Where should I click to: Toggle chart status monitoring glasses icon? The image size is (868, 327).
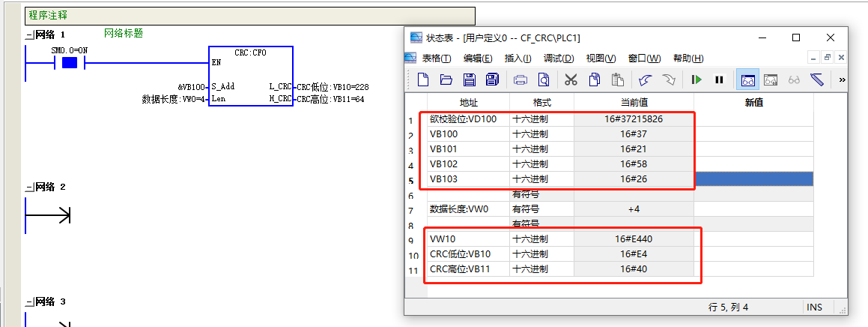[x=748, y=79]
